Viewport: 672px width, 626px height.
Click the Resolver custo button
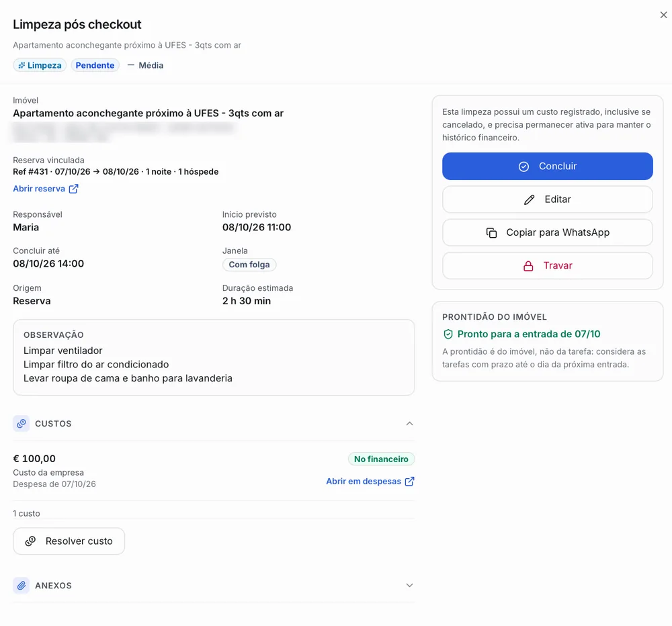point(69,541)
